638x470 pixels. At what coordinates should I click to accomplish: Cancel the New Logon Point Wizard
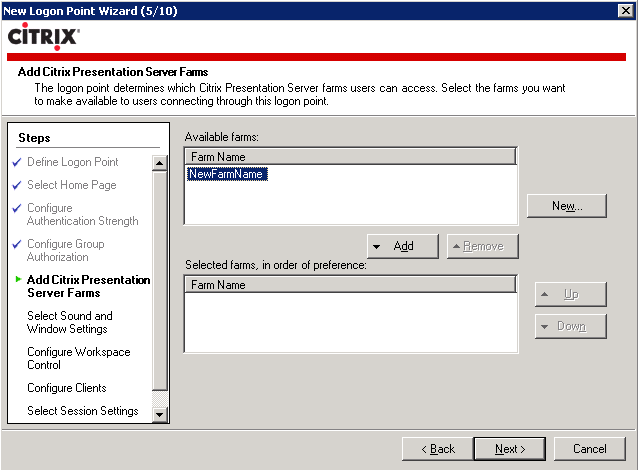coord(590,449)
